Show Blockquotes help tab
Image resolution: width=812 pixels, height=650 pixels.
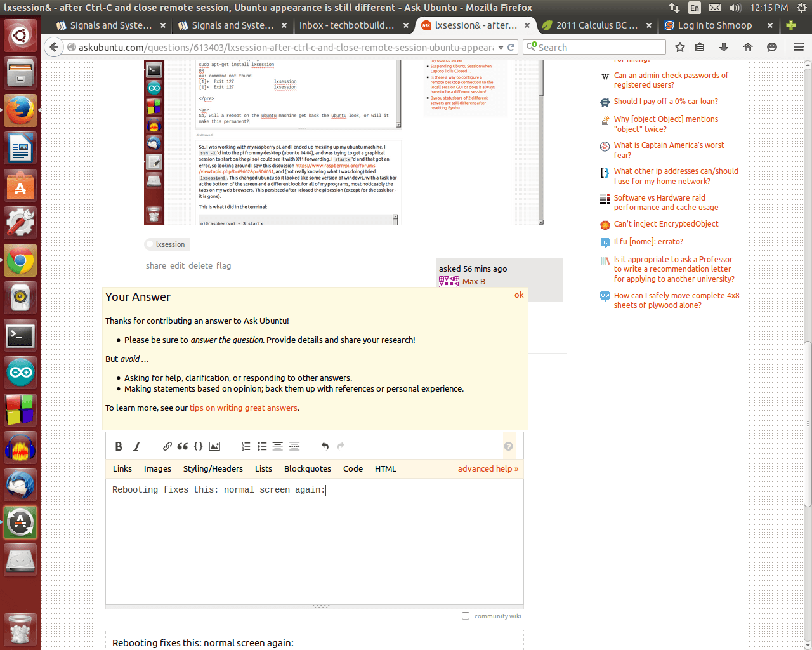(308, 468)
